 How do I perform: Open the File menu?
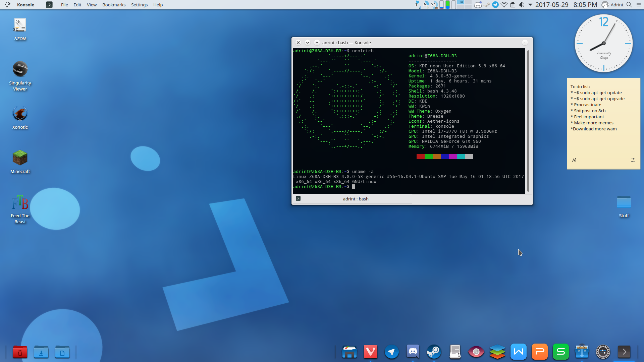coord(64,5)
